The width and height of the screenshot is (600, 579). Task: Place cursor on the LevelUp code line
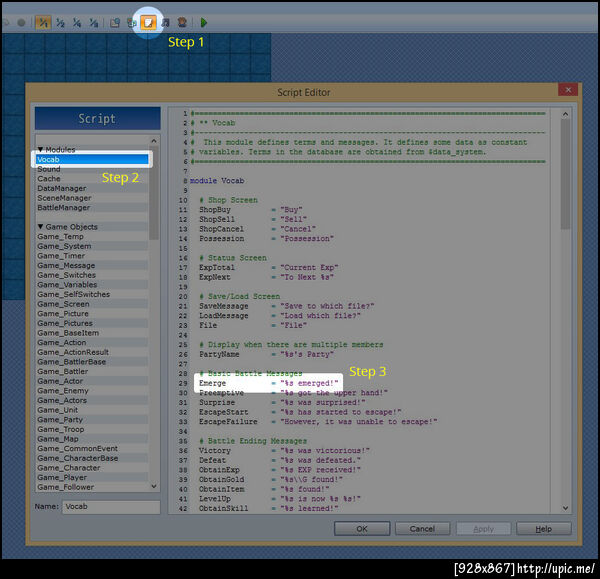(x=280, y=499)
